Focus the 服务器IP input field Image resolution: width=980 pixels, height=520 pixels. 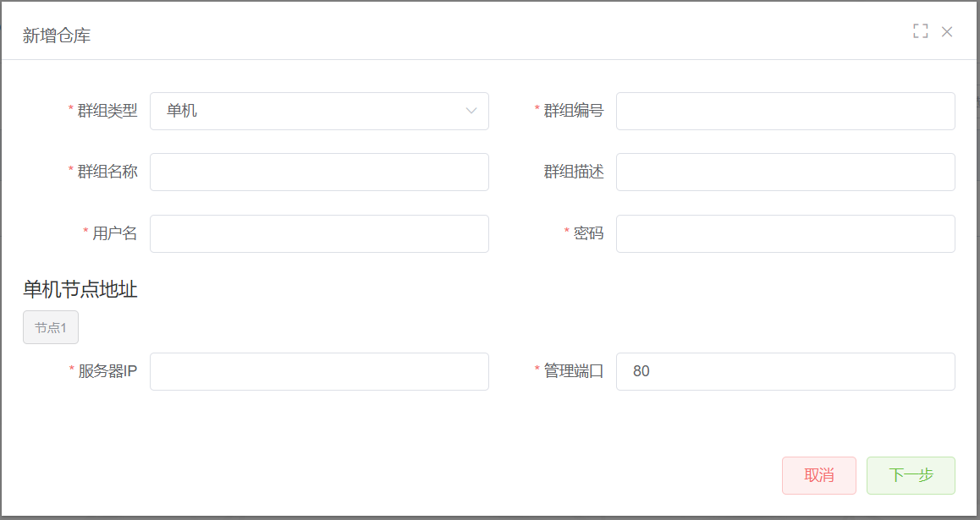[319, 371]
